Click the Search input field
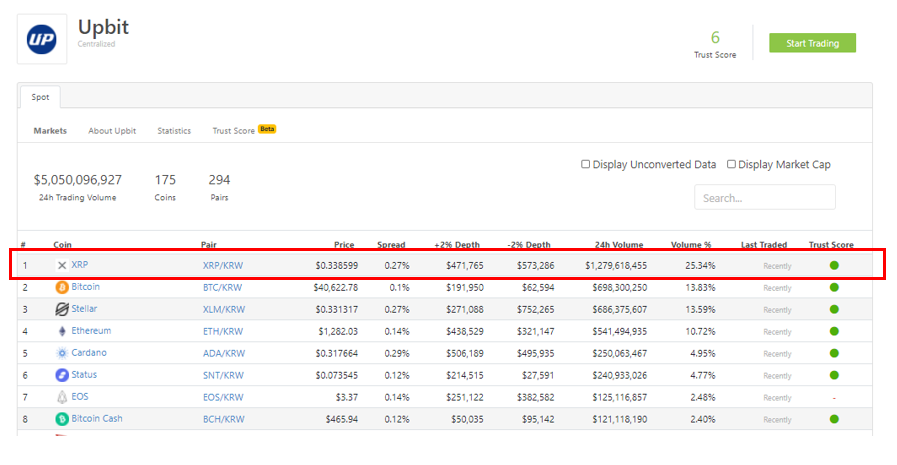The image size is (897, 465). [x=764, y=197]
